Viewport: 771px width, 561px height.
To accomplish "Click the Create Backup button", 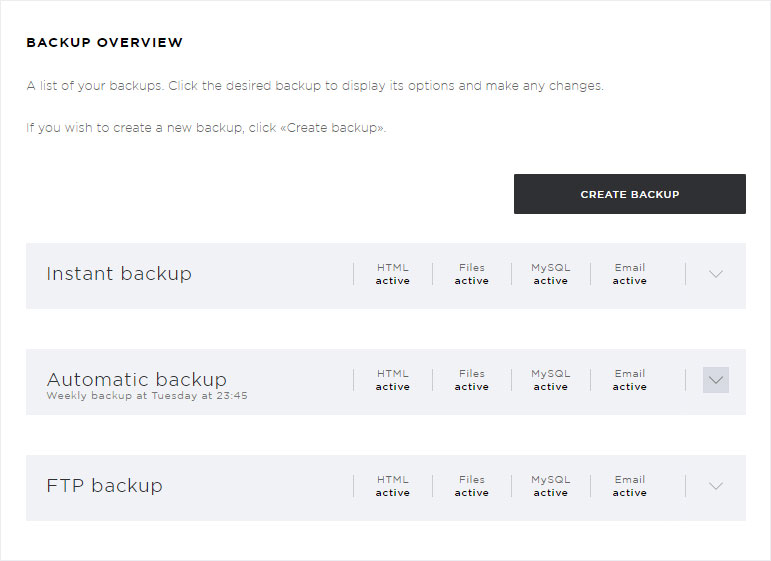I will 629,194.
